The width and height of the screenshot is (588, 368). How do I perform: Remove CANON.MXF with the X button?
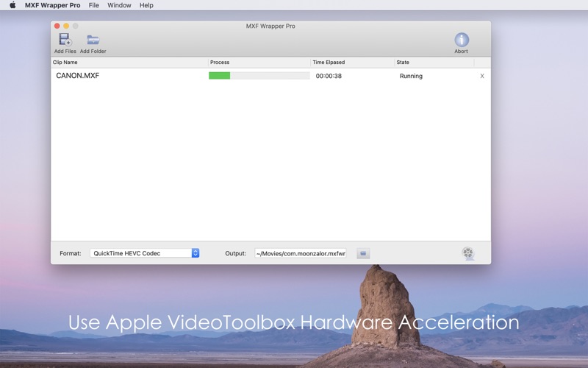point(482,76)
